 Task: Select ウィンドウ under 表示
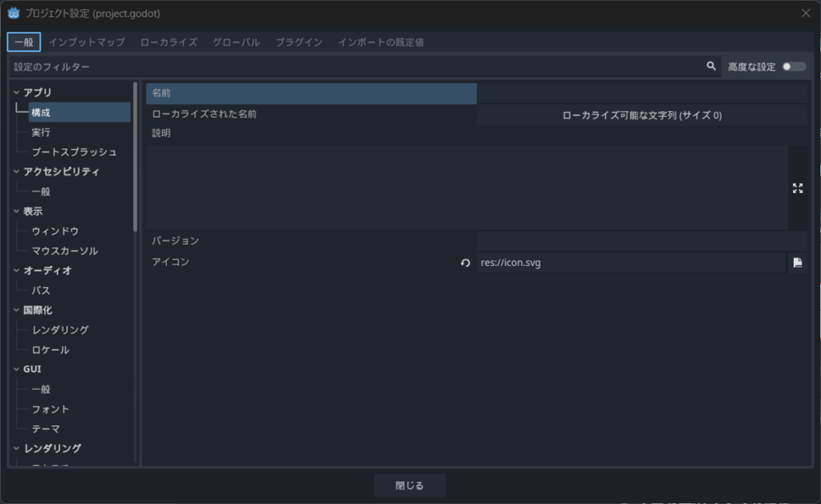(x=55, y=231)
